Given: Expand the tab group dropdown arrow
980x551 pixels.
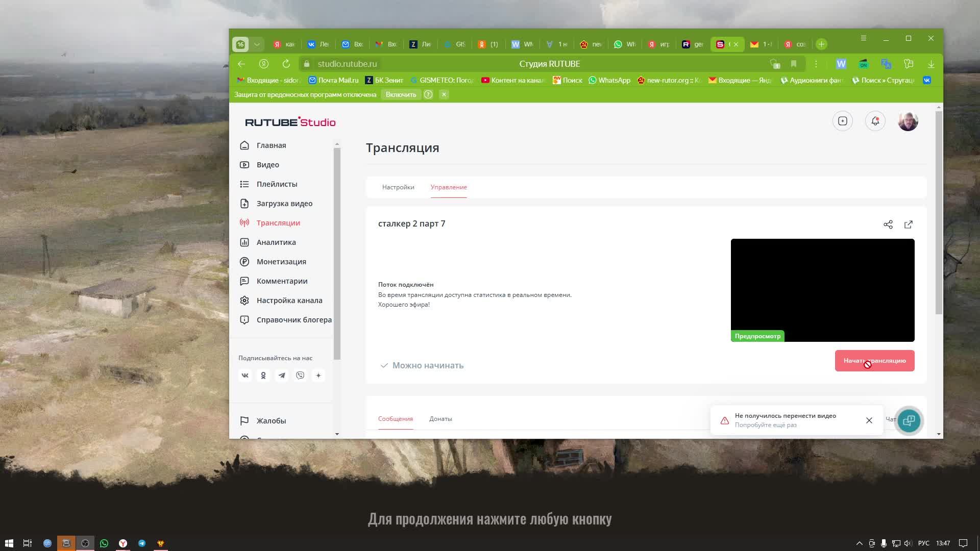Looking at the screenshot, I should tap(257, 44).
